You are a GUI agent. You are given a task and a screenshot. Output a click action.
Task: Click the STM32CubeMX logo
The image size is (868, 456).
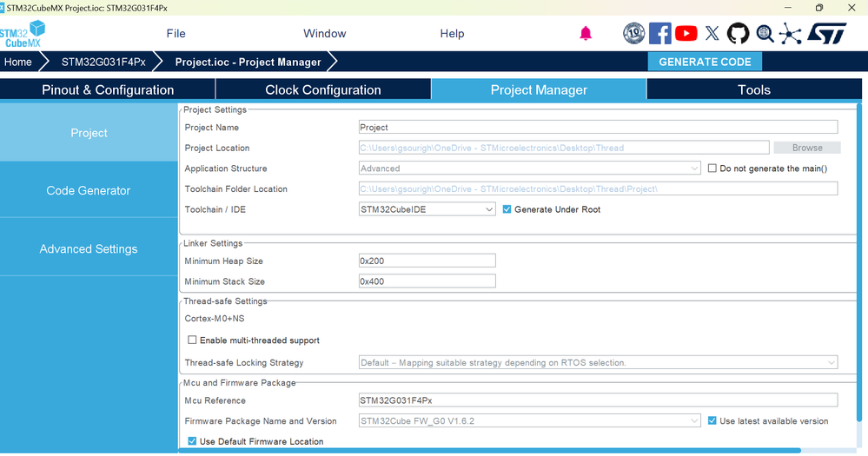click(22, 34)
